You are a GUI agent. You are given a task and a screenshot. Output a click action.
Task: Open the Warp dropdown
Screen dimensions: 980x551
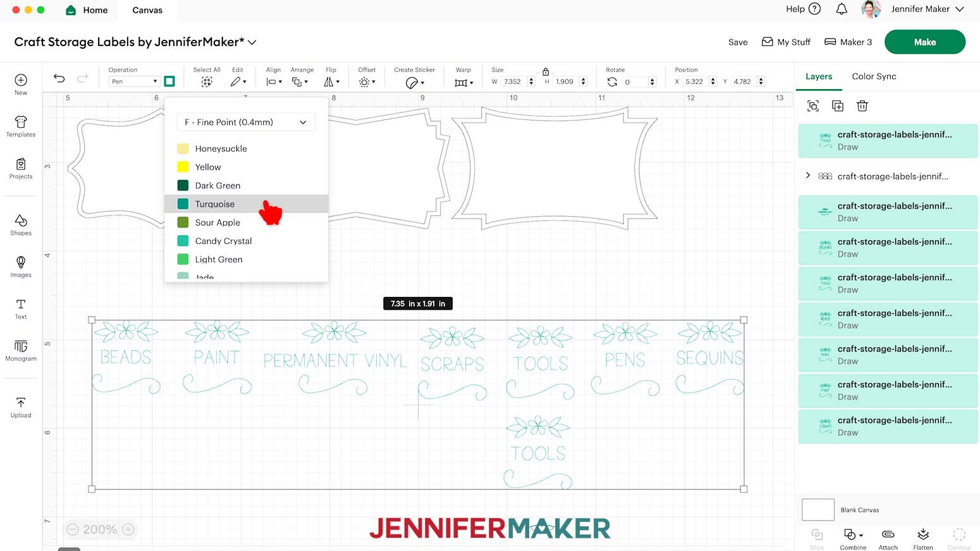click(463, 83)
